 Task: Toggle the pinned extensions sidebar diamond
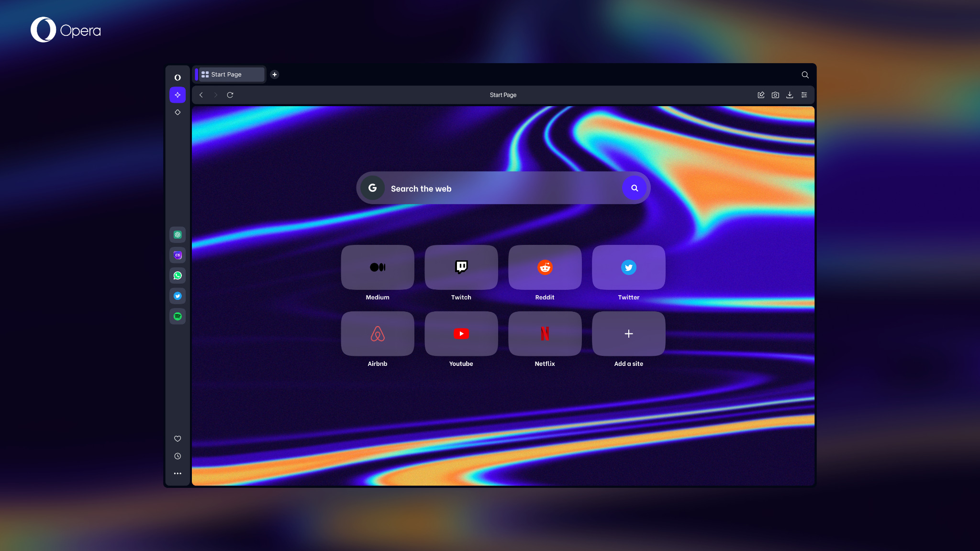point(177,111)
